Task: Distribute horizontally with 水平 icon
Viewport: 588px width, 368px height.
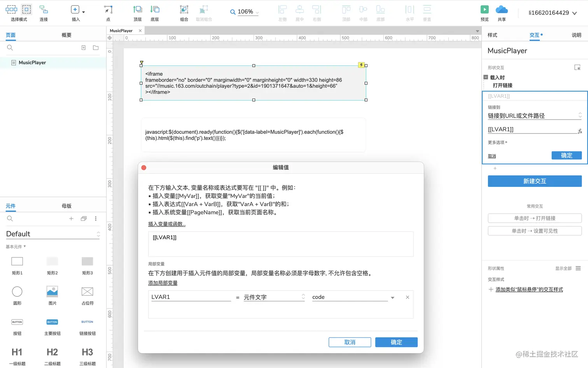Action: (x=410, y=10)
